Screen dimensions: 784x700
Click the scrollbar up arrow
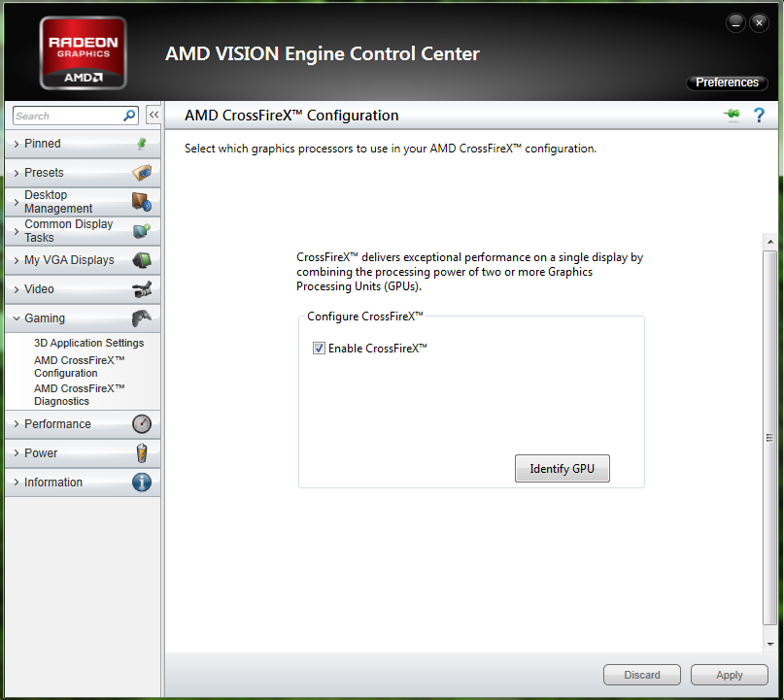(770, 242)
